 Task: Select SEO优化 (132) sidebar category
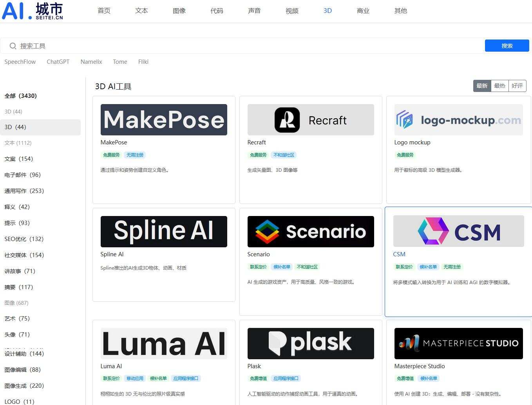tap(24, 239)
